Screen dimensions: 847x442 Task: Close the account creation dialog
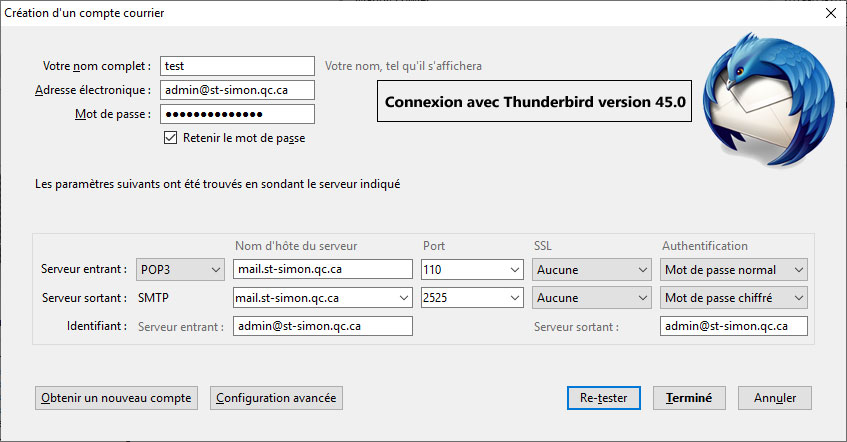click(x=831, y=13)
